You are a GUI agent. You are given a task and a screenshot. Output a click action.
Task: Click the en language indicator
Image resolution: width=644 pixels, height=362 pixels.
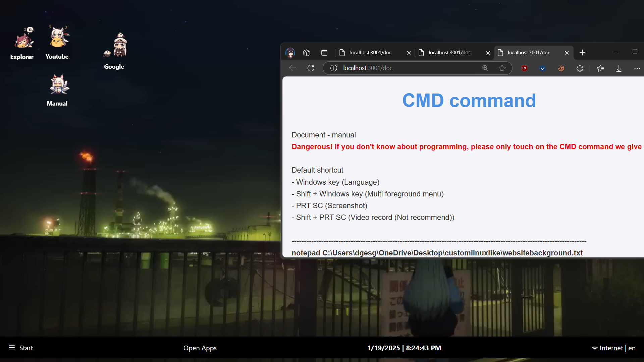[632, 348]
